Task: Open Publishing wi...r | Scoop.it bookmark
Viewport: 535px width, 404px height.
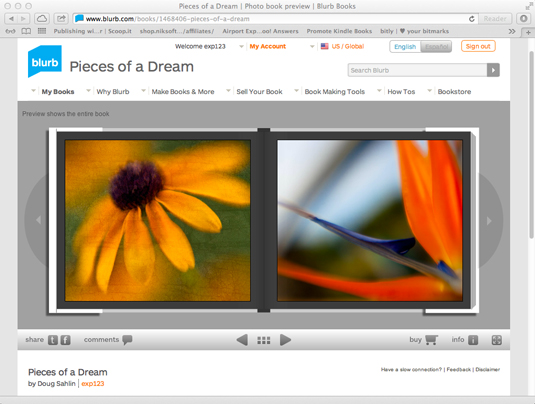Action: [92, 31]
